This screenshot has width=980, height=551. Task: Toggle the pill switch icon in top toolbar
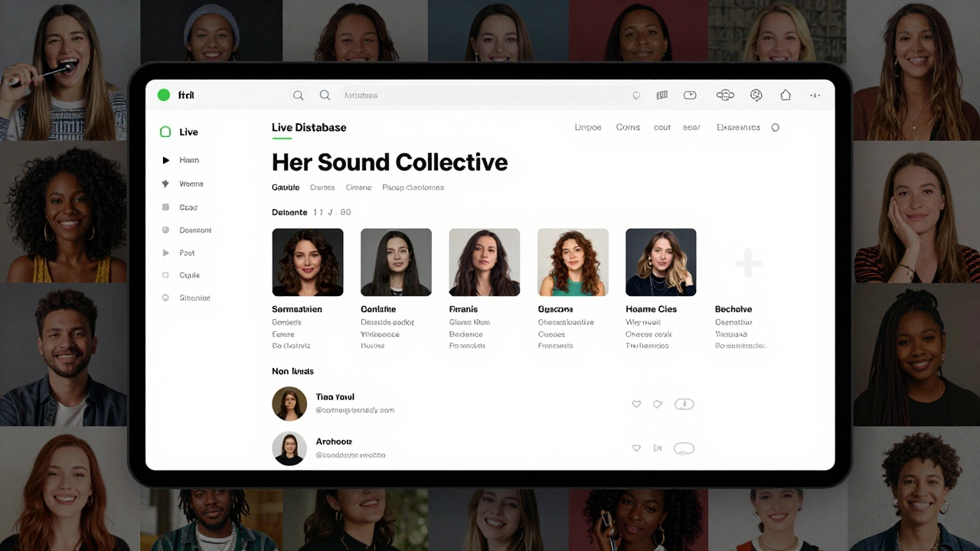point(690,94)
